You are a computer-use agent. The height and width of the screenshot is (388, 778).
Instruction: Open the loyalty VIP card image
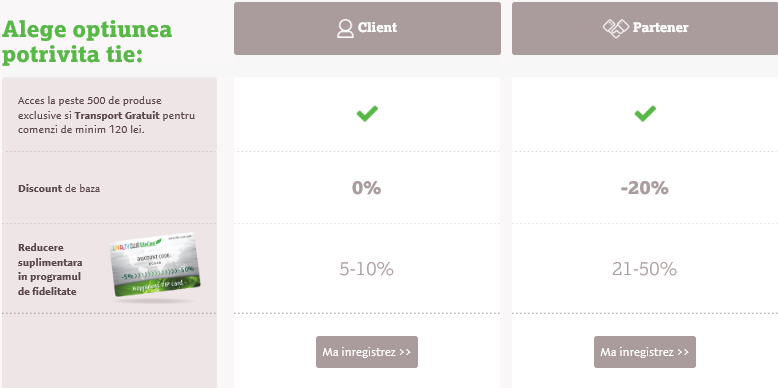[x=154, y=265]
